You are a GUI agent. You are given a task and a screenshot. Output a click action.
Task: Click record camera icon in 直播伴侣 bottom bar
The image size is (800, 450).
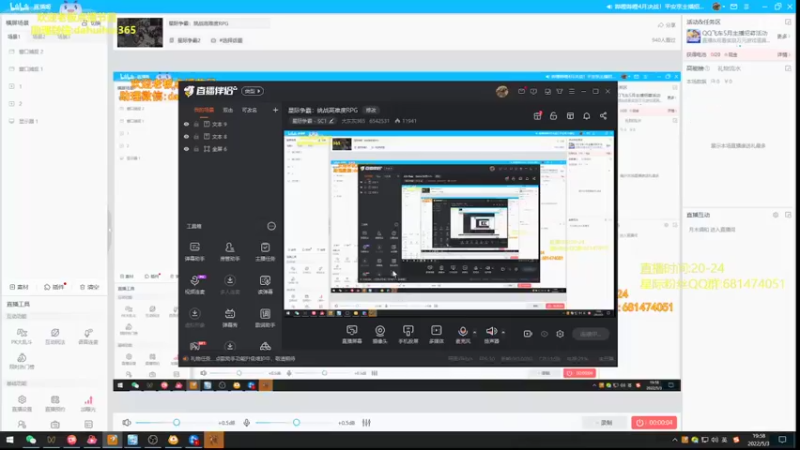(x=528, y=334)
